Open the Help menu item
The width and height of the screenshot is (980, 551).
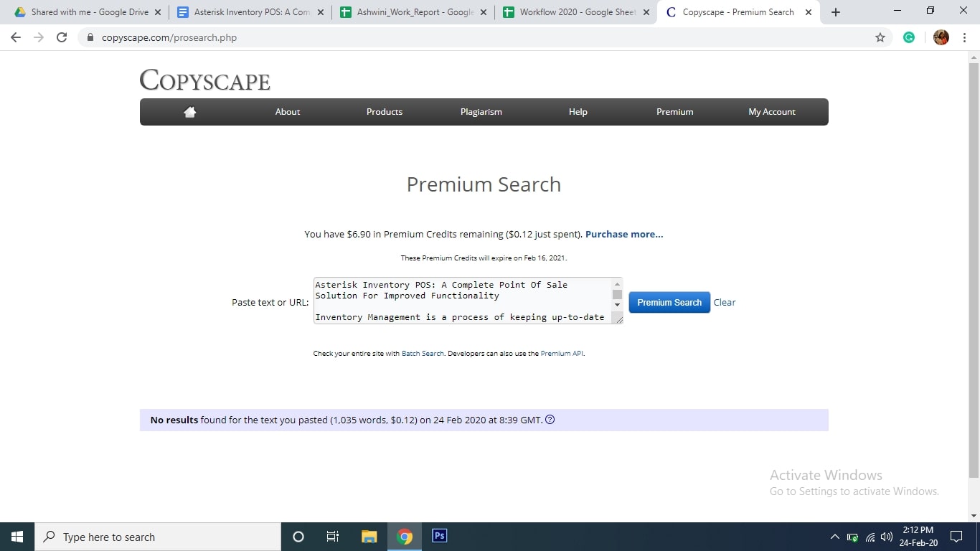click(x=578, y=112)
